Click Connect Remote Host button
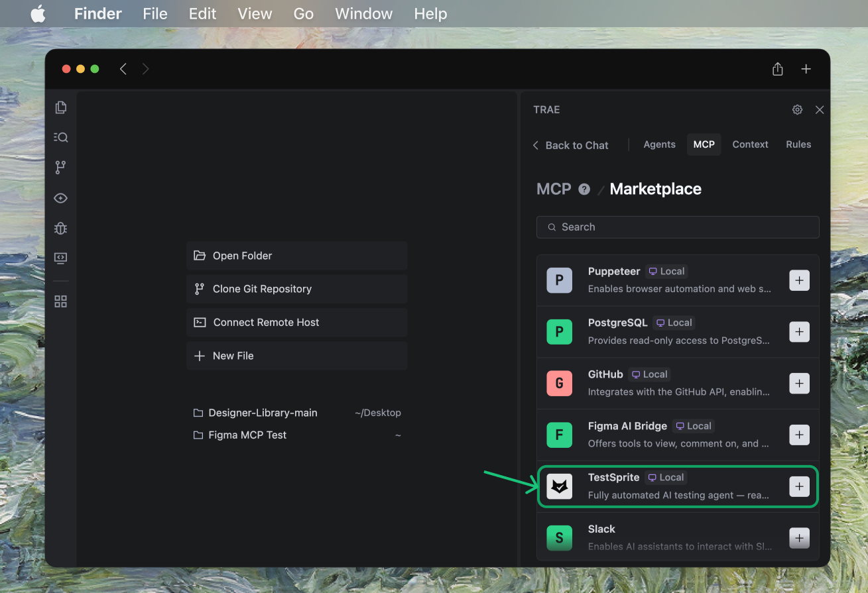868x593 pixels. click(x=297, y=322)
